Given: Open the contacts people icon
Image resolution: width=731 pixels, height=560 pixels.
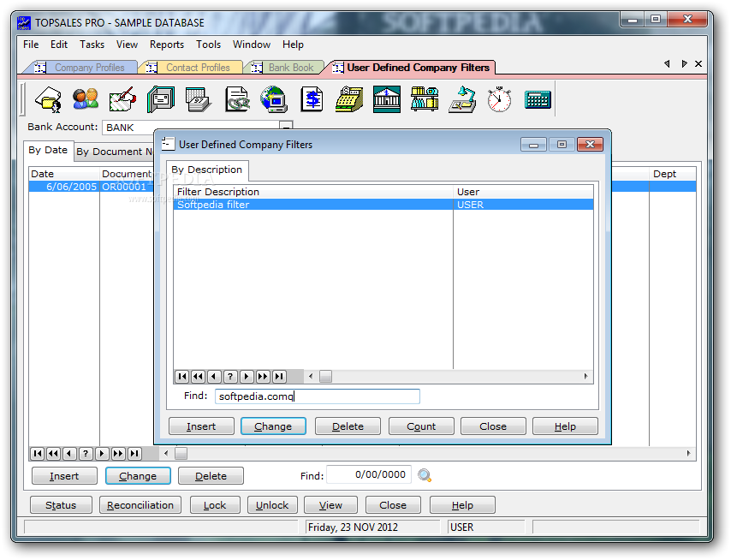Looking at the screenshot, I should coord(86,99).
